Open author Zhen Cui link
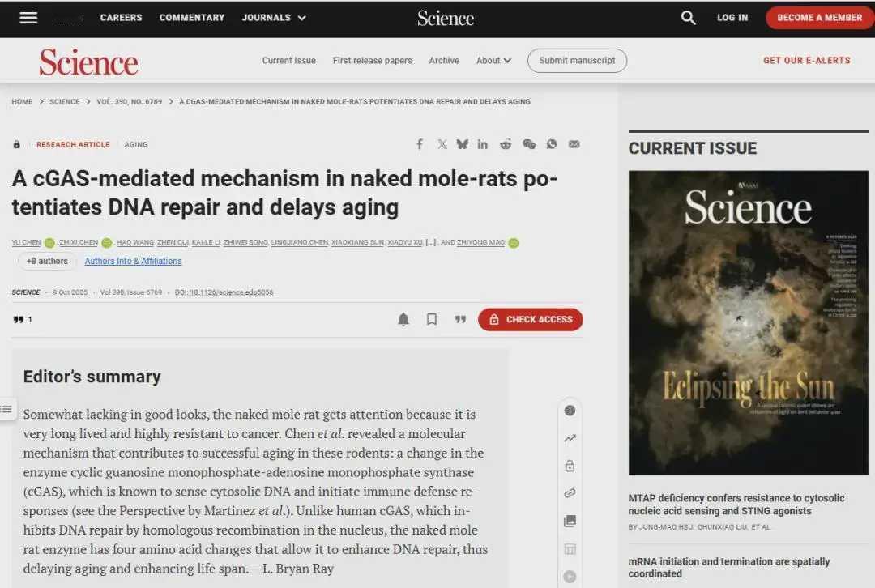875x588 pixels. coord(173,243)
